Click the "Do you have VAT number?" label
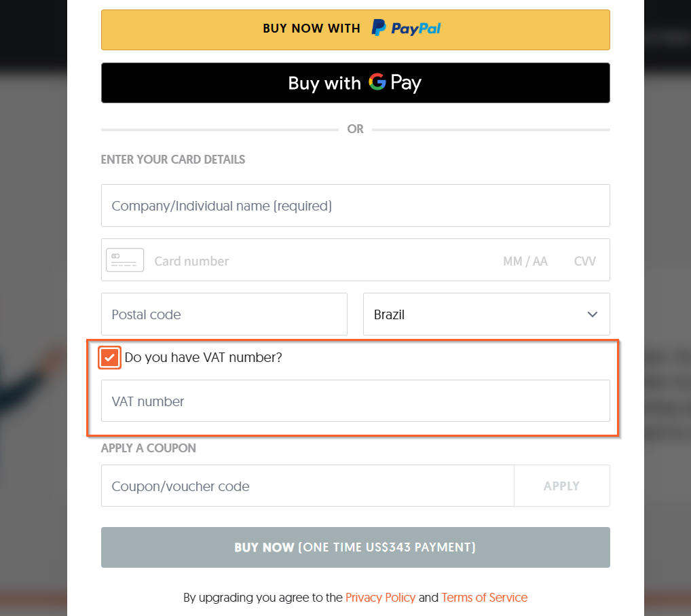691x616 pixels. pos(203,357)
